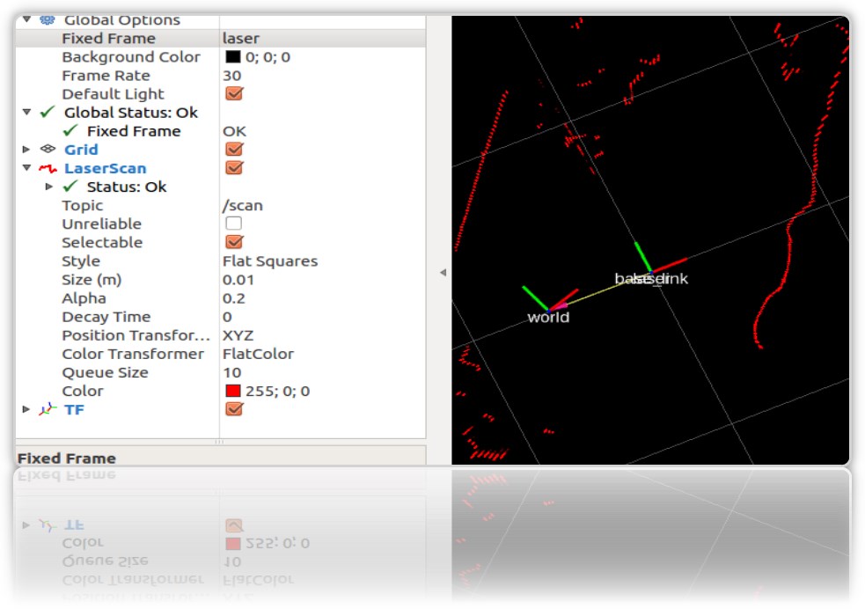
Task: Click the black Background Color swatch
Action: click(x=233, y=57)
